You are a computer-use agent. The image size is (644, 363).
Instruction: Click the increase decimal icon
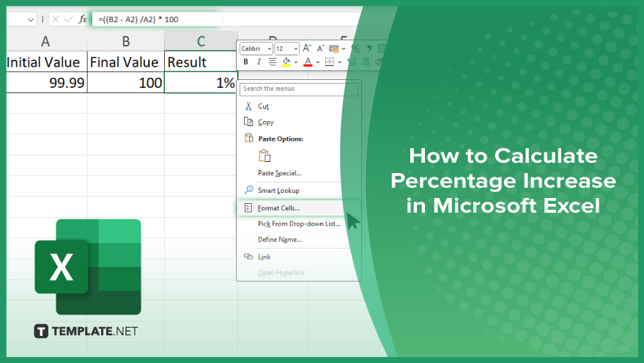click(x=352, y=62)
